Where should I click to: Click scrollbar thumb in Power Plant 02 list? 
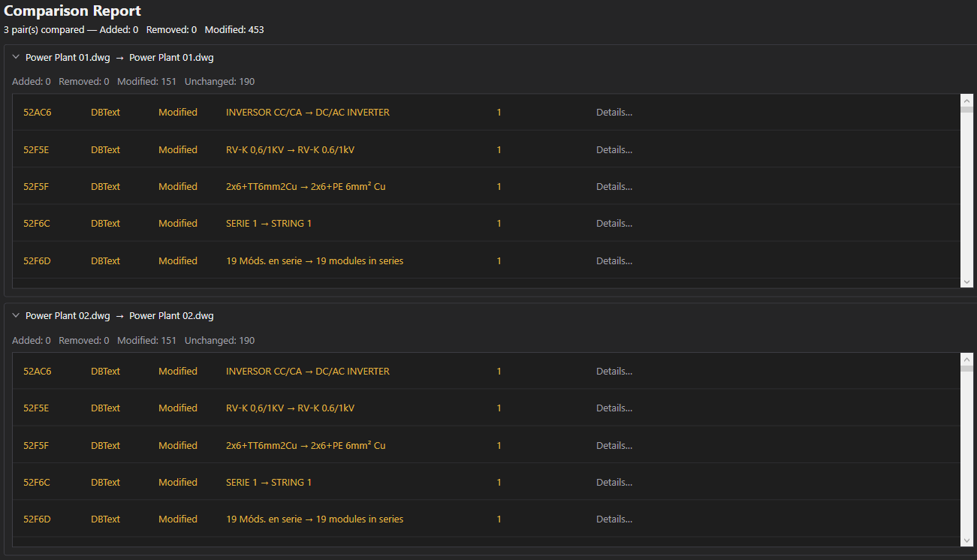[967, 369]
